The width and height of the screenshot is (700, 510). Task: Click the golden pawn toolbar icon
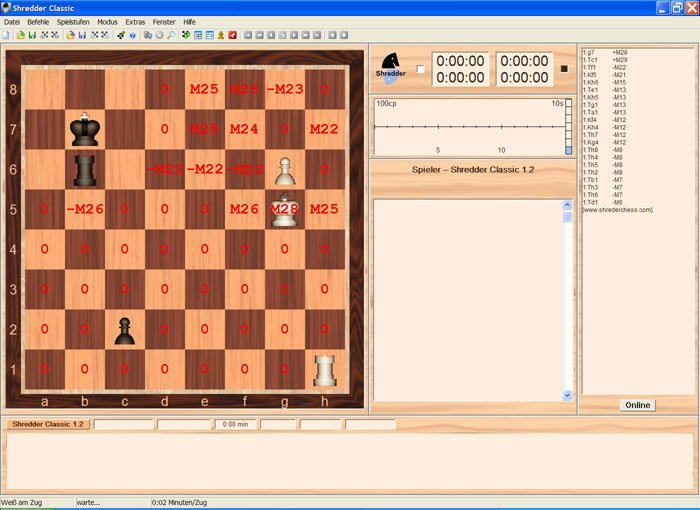tap(221, 35)
